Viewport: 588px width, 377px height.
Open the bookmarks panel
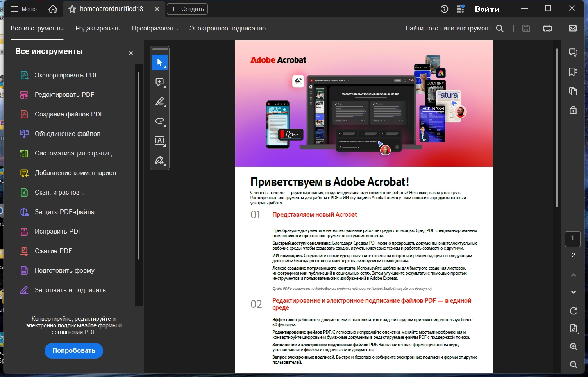[573, 71]
